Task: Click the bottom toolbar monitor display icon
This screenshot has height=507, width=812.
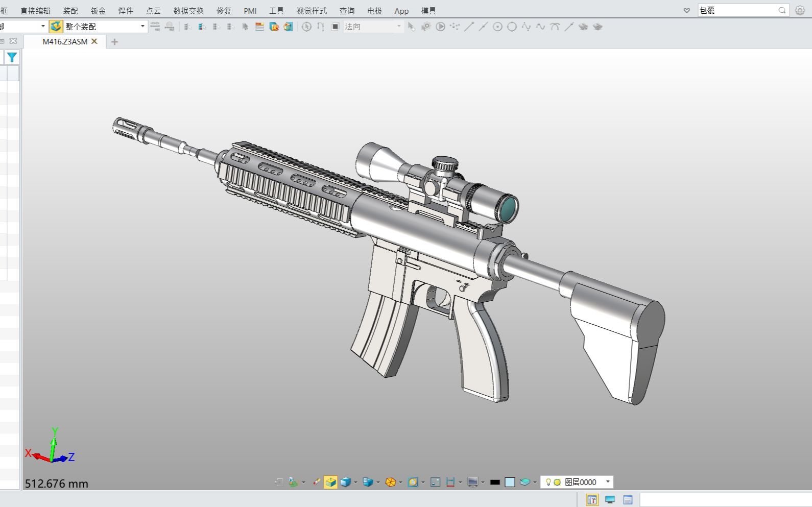Action: click(472, 482)
